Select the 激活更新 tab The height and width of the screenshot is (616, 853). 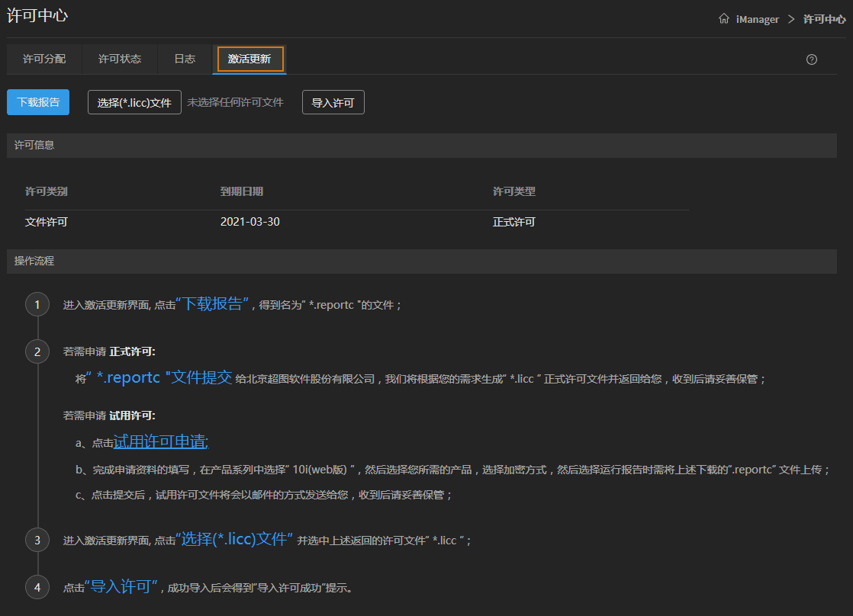(249, 59)
